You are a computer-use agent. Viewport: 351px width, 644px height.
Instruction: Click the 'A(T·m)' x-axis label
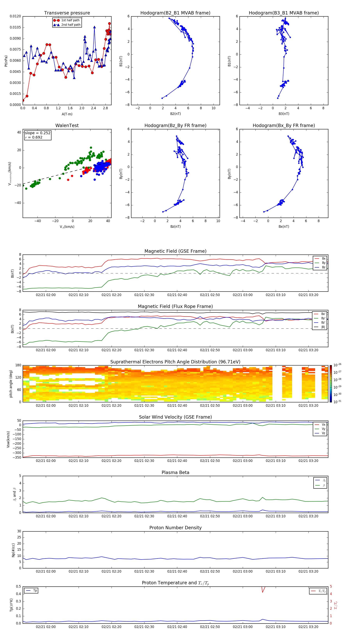click(x=67, y=114)
